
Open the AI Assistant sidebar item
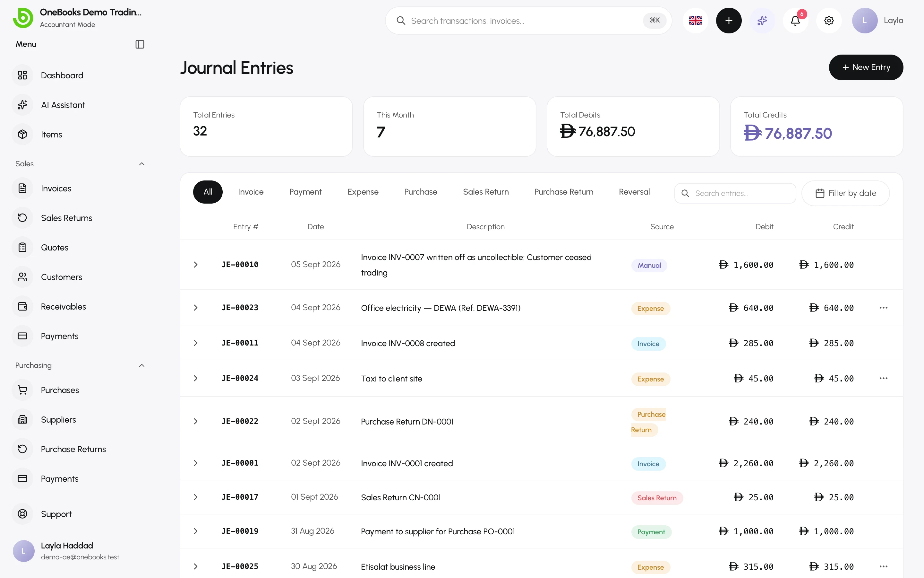78,105
